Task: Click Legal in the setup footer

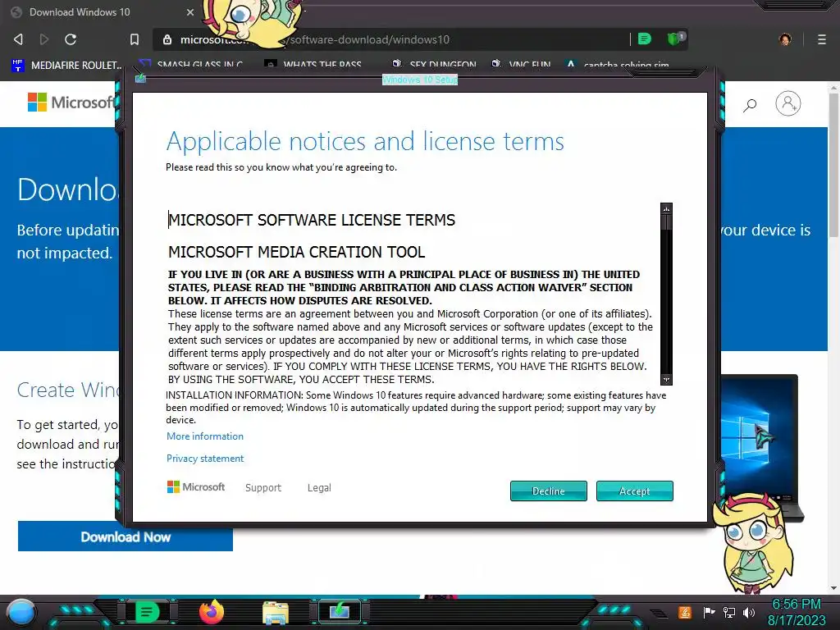Action: pos(319,487)
